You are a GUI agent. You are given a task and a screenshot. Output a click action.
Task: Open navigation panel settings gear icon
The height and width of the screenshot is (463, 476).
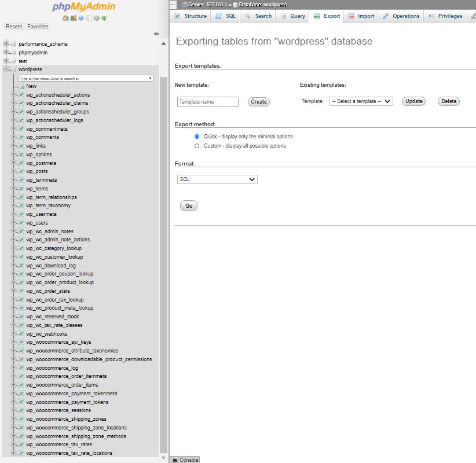(x=97, y=18)
